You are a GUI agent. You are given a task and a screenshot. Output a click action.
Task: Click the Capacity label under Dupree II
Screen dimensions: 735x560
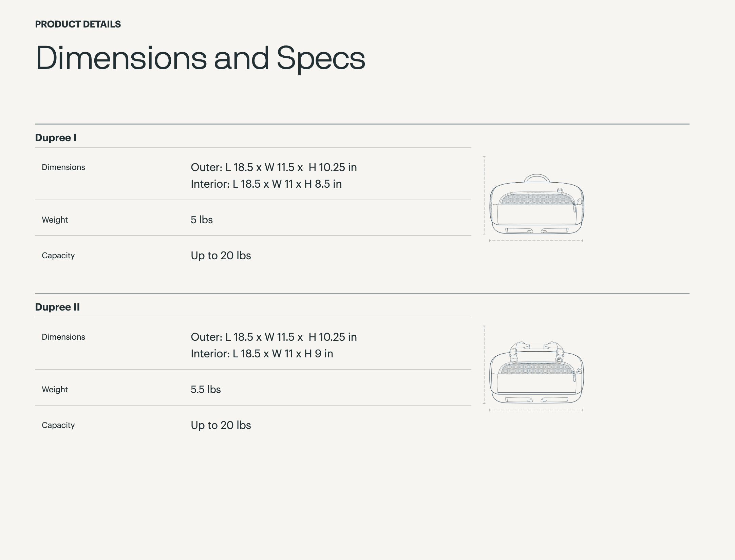58,425
